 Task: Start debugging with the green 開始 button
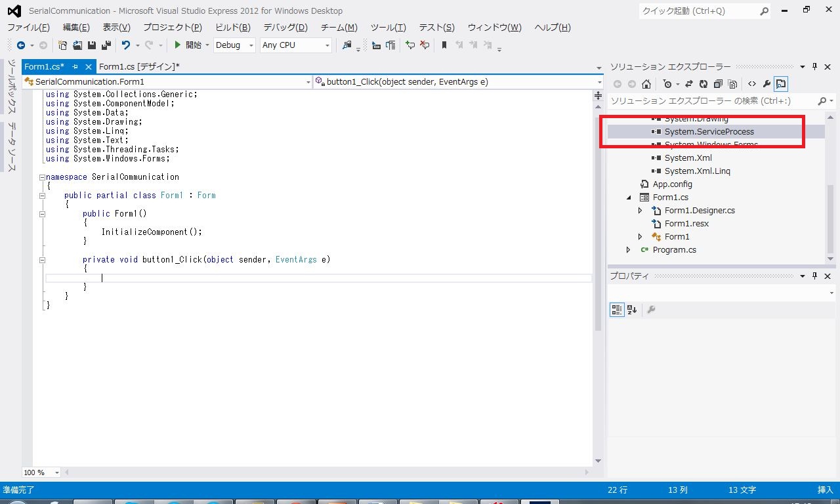[x=188, y=45]
